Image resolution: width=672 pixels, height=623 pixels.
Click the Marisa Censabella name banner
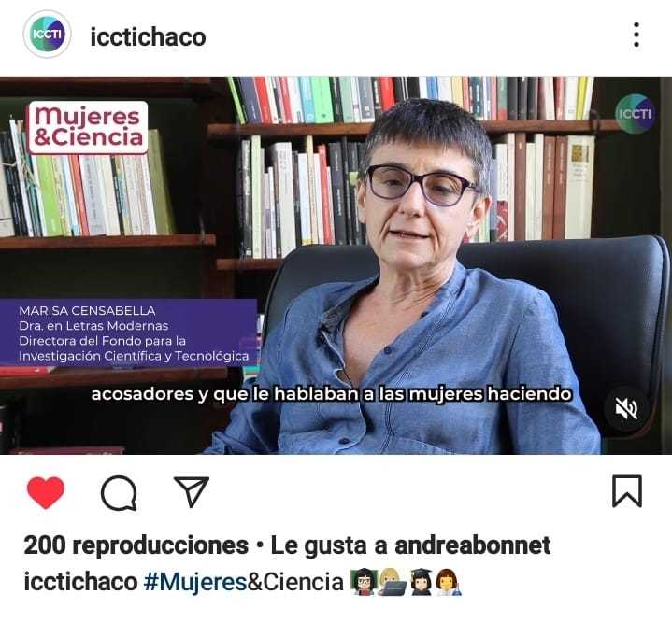[x=129, y=333]
